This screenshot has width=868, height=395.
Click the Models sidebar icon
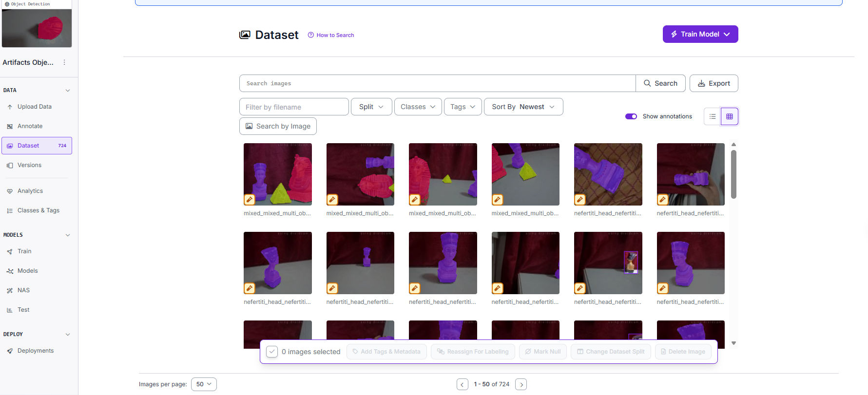pos(10,271)
